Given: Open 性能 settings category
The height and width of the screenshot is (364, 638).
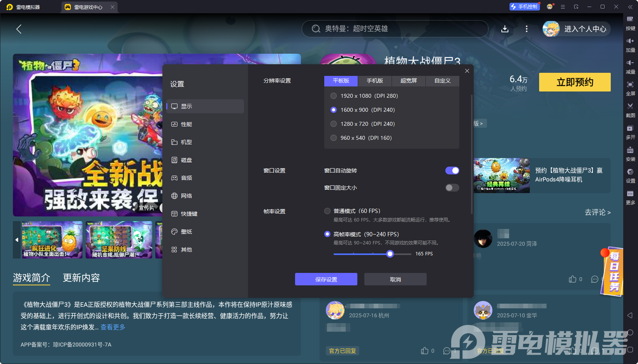Looking at the screenshot, I should [x=205, y=124].
